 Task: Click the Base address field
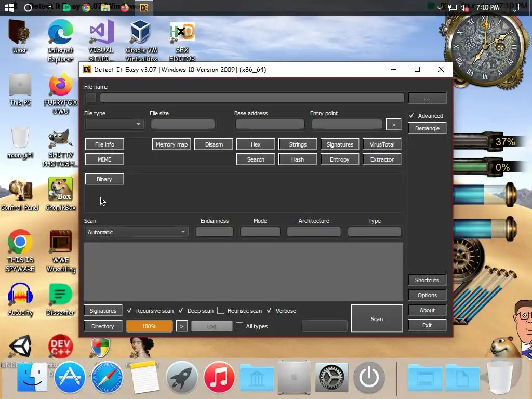pos(270,125)
